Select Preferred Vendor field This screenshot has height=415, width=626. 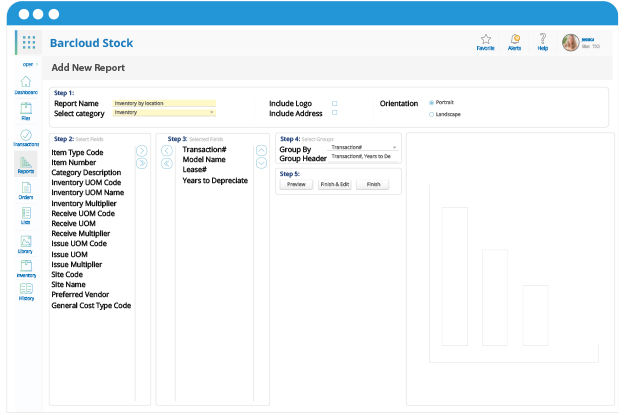[80, 294]
